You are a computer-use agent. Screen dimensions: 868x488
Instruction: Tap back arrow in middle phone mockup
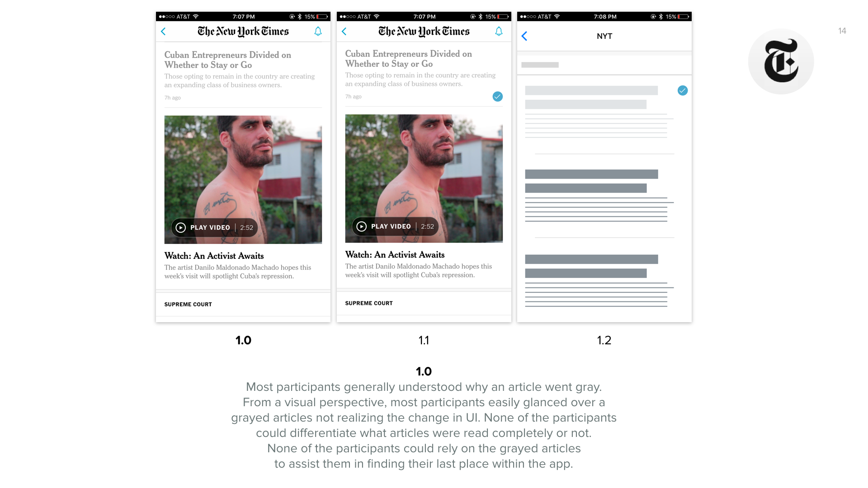click(x=344, y=32)
